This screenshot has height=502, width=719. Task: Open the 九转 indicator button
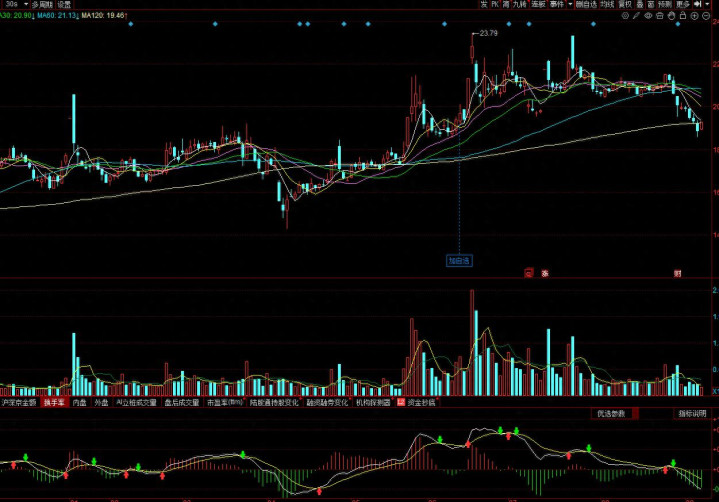pyautogui.click(x=520, y=4)
